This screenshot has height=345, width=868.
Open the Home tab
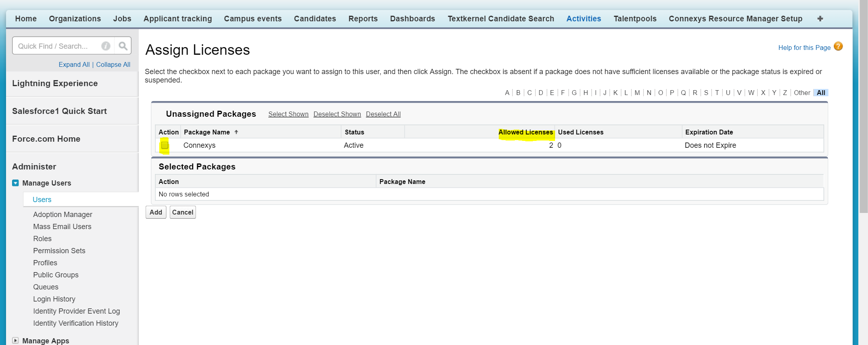click(26, 19)
